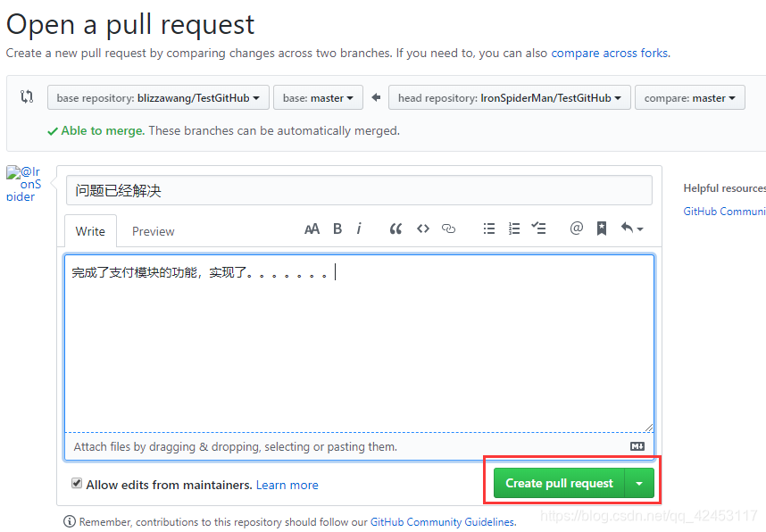Viewport: 766px width, 532px height.
Task: Apply bold formatting with B icon
Action: [337, 229]
